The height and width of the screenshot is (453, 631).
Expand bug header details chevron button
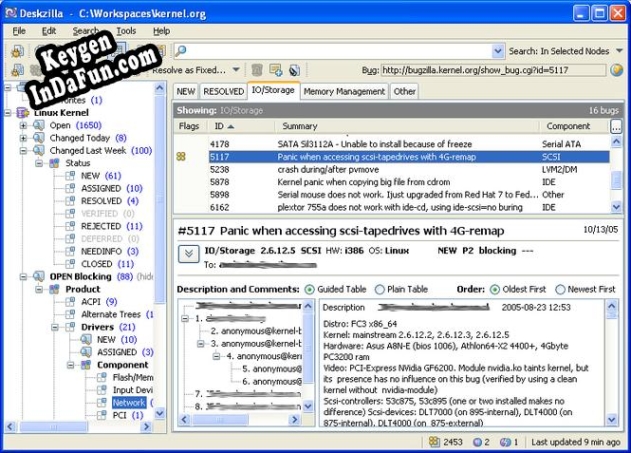(188, 254)
